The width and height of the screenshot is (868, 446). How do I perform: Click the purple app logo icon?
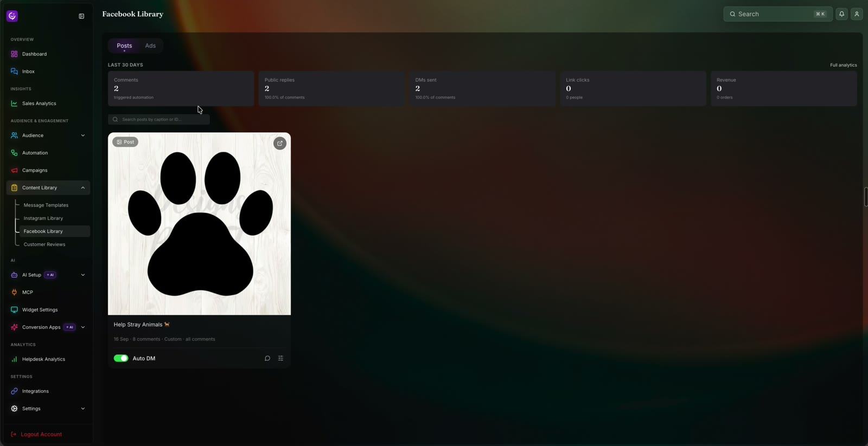coord(12,16)
